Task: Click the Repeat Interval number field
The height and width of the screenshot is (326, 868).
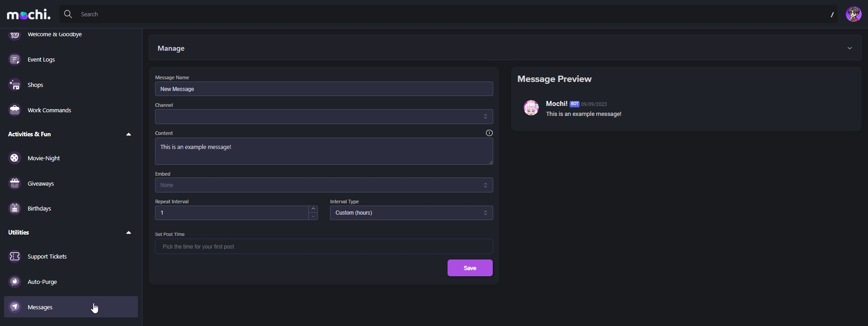Action: pyautogui.click(x=232, y=213)
